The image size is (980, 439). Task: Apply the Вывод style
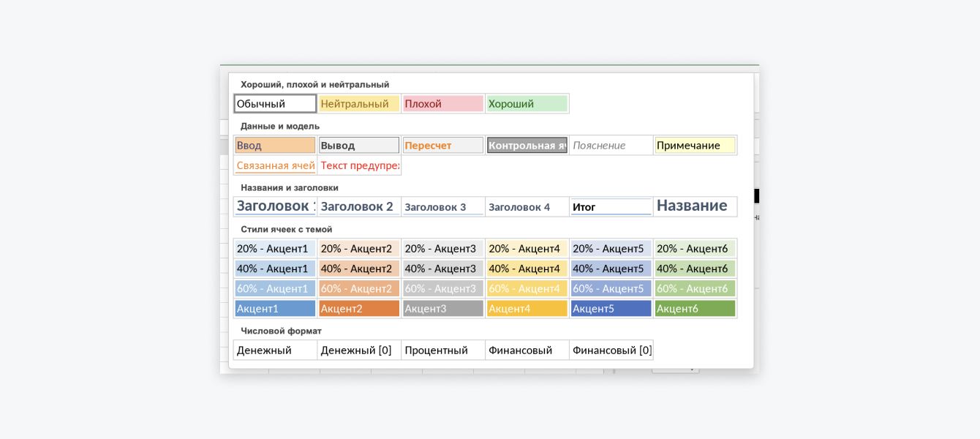[x=359, y=146]
